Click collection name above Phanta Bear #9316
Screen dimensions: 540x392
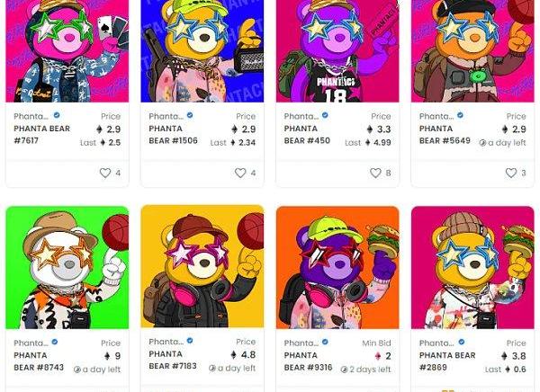coord(301,343)
